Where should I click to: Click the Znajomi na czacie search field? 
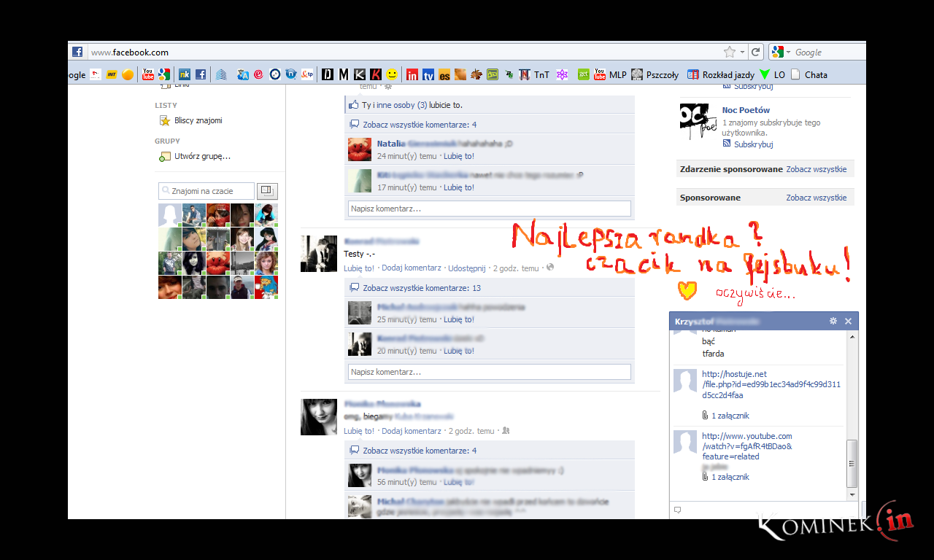pos(207,191)
